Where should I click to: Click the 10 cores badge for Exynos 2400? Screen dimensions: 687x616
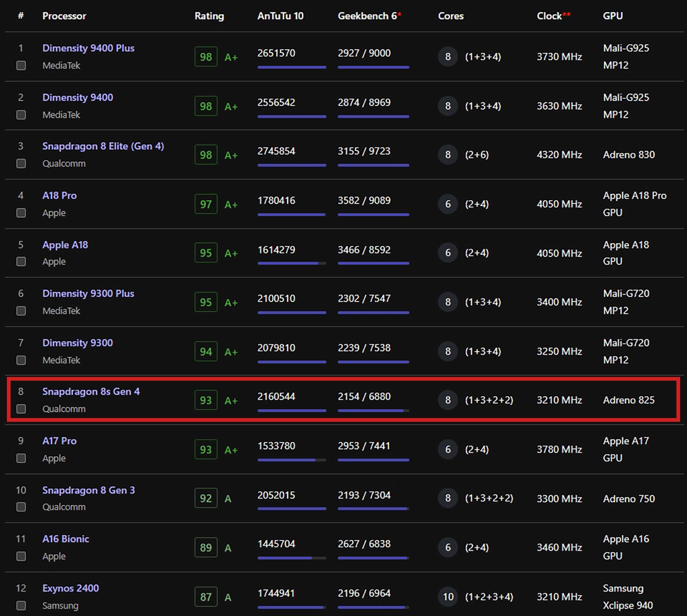pos(448,597)
